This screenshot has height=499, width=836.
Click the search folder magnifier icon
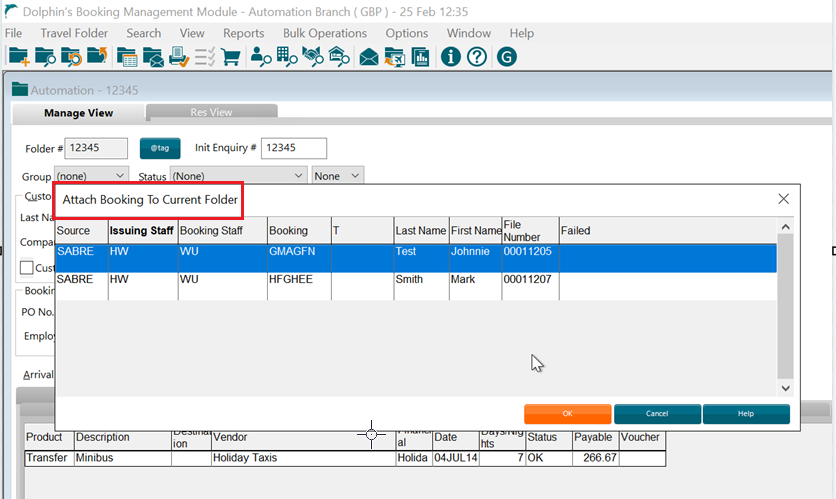click(45, 57)
